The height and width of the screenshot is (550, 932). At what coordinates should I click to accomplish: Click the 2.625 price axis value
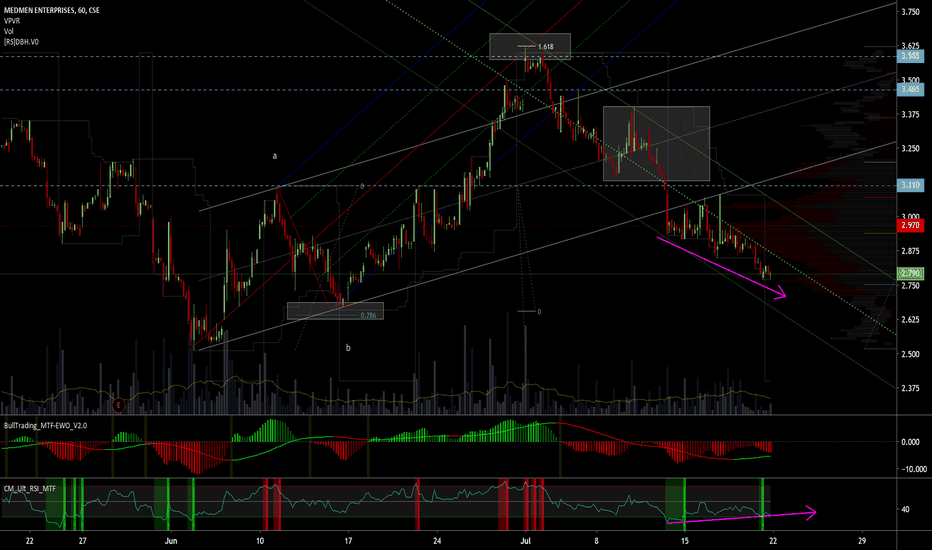911,320
